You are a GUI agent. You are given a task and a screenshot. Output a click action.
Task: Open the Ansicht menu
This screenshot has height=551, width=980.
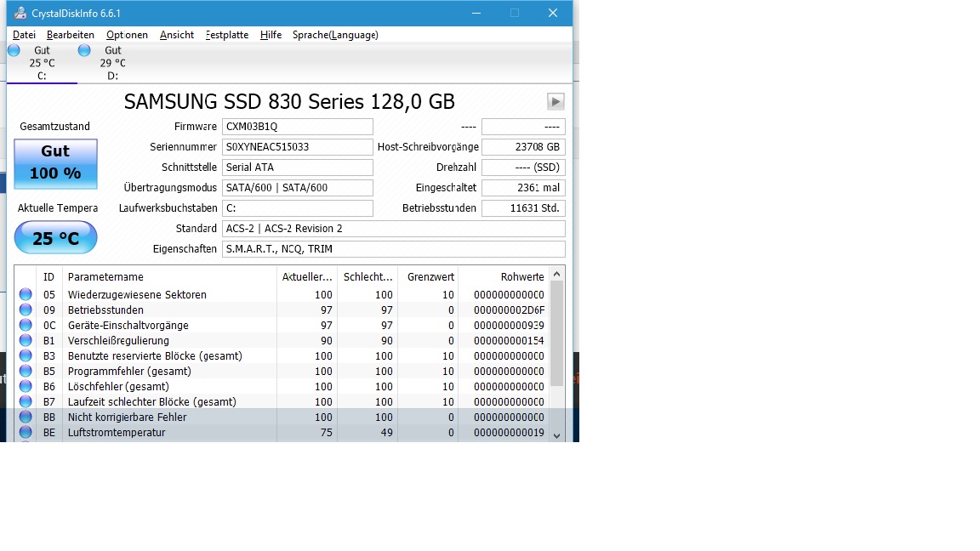tap(177, 35)
